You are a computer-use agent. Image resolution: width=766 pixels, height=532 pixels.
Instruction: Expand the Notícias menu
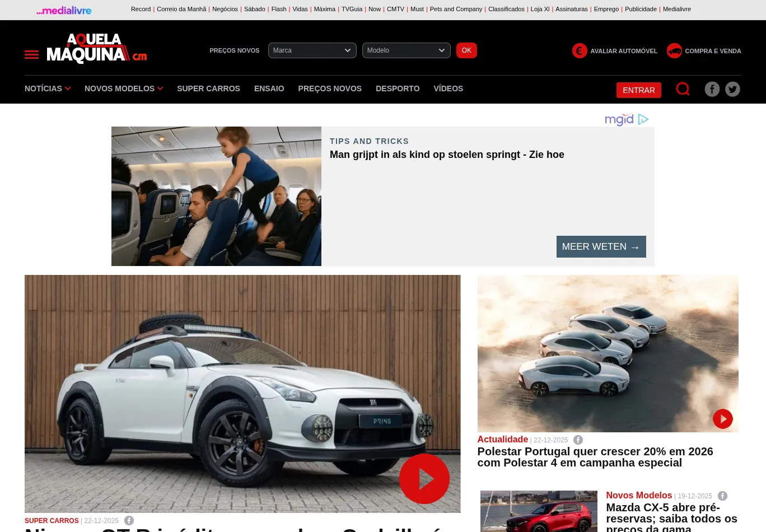(47, 88)
